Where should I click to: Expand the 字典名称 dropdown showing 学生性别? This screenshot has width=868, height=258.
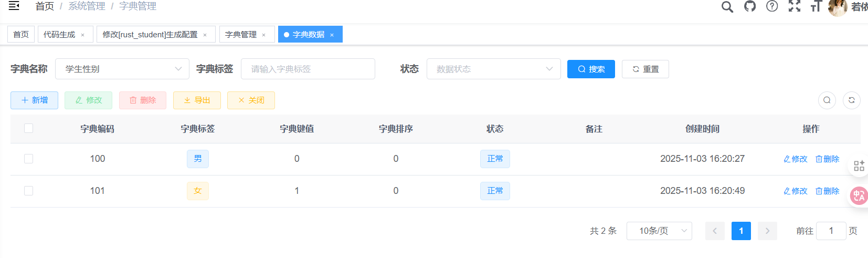(122, 69)
